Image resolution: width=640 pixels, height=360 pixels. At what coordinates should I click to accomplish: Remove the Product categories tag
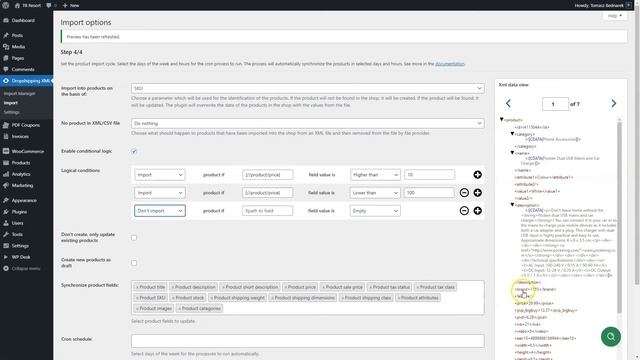click(179, 309)
